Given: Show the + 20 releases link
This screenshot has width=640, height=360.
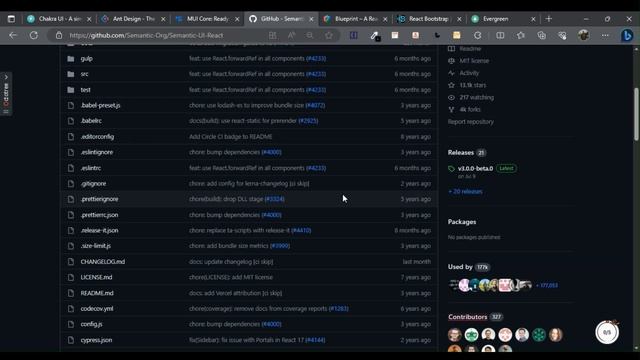Looking at the screenshot, I should click(465, 192).
